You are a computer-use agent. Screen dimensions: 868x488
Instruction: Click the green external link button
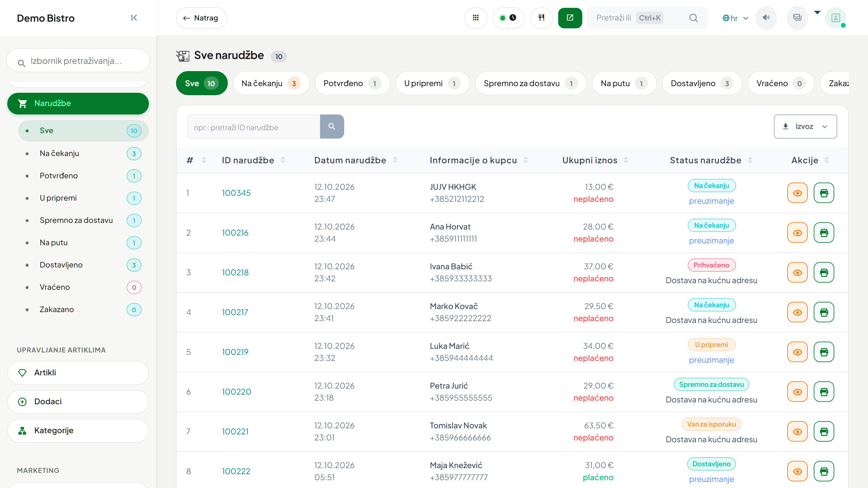(x=570, y=18)
